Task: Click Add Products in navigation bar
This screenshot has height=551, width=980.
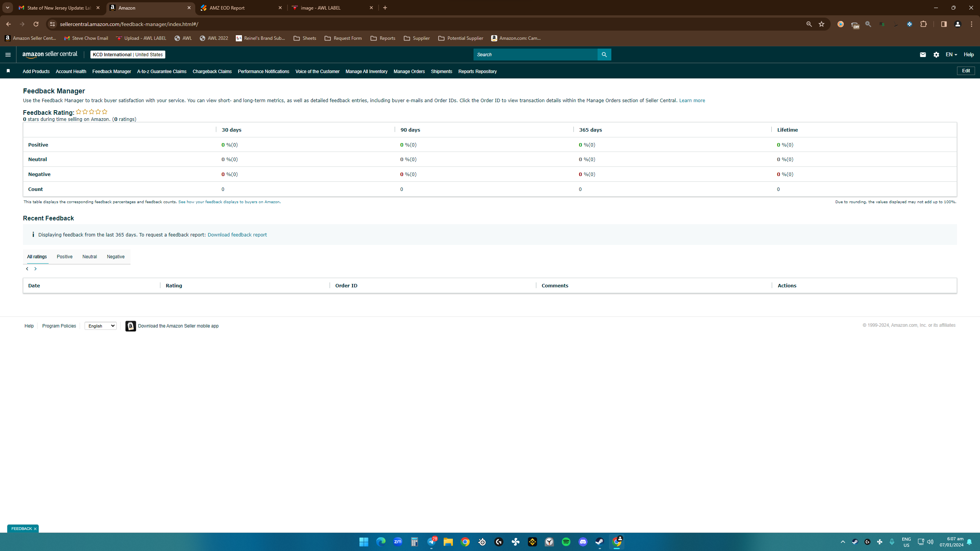Action: coord(36,72)
